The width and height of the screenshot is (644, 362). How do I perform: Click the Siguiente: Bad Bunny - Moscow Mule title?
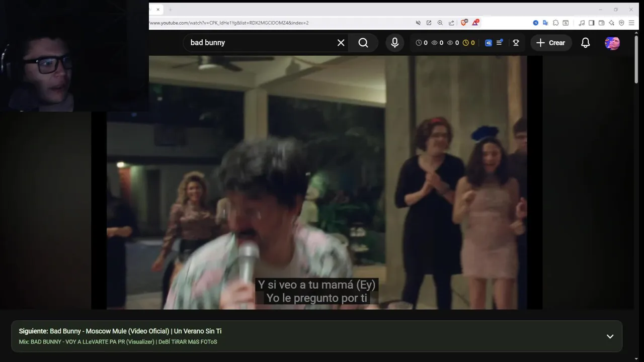point(120,331)
